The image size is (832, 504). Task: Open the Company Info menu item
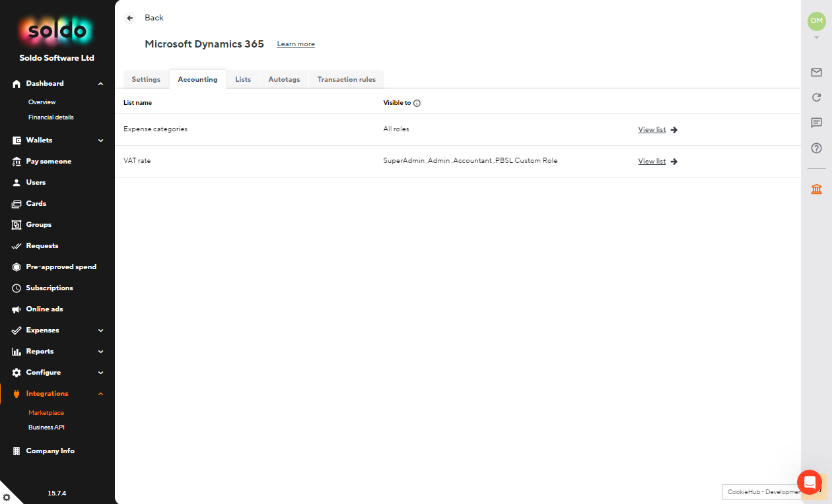tap(50, 451)
